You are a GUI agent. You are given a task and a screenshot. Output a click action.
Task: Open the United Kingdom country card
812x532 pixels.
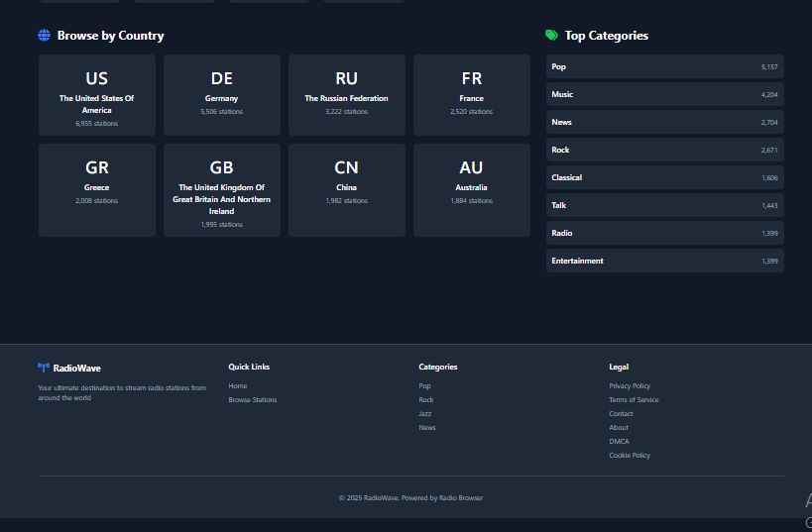pos(222,189)
